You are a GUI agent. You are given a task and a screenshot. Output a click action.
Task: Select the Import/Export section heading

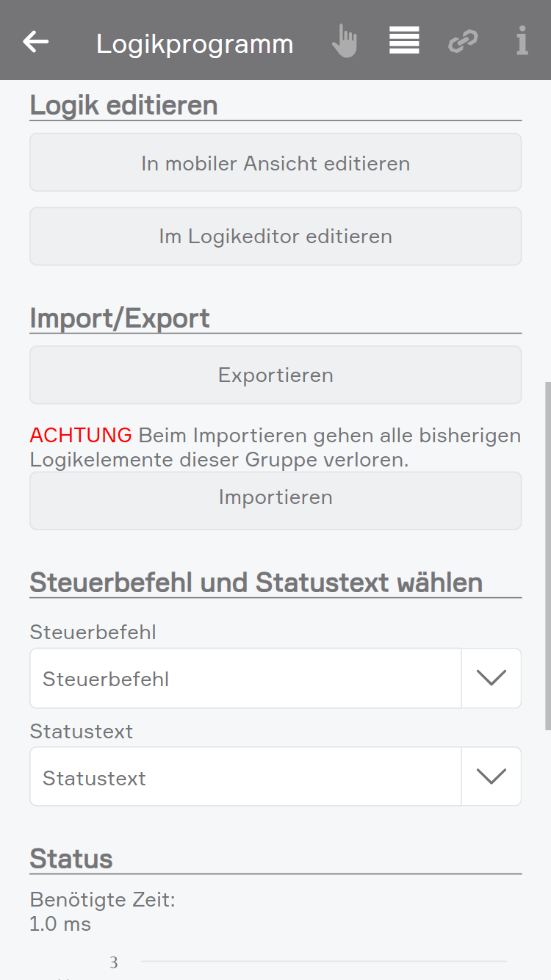120,318
